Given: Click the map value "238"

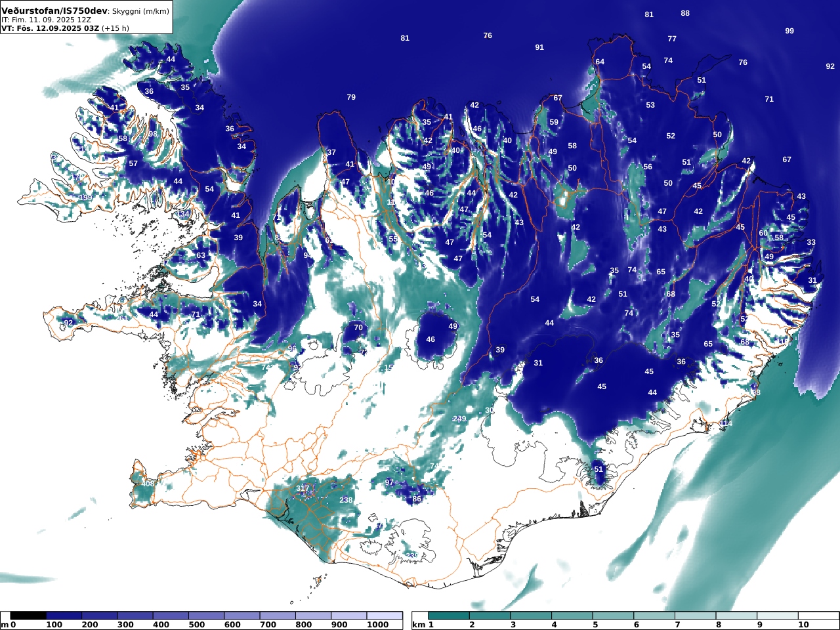Looking at the screenshot, I should click(346, 500).
